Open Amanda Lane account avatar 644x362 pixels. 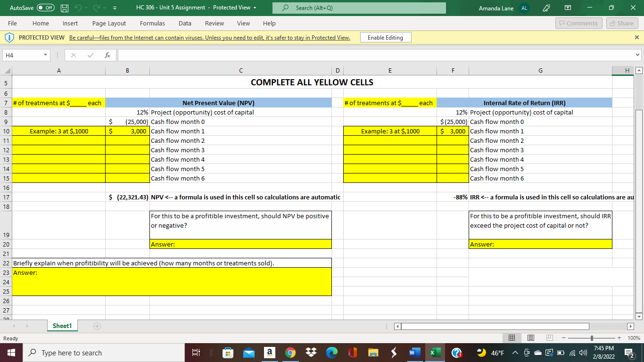(524, 8)
